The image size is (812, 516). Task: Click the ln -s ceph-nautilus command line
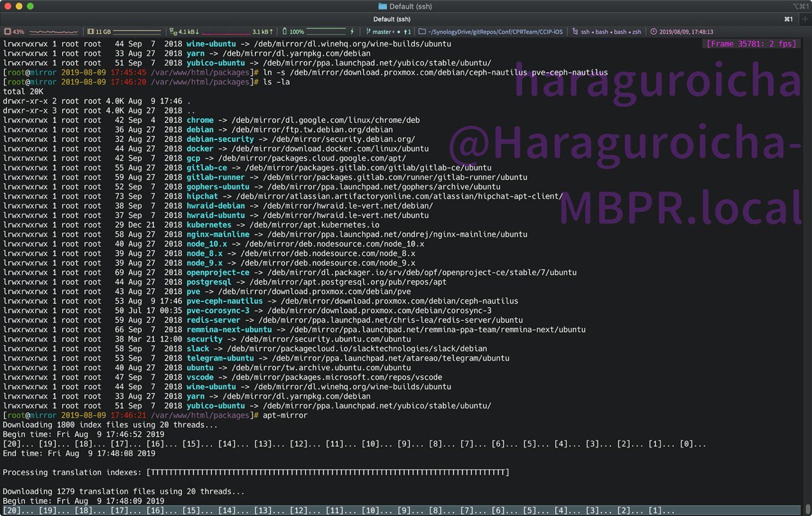pos(435,72)
